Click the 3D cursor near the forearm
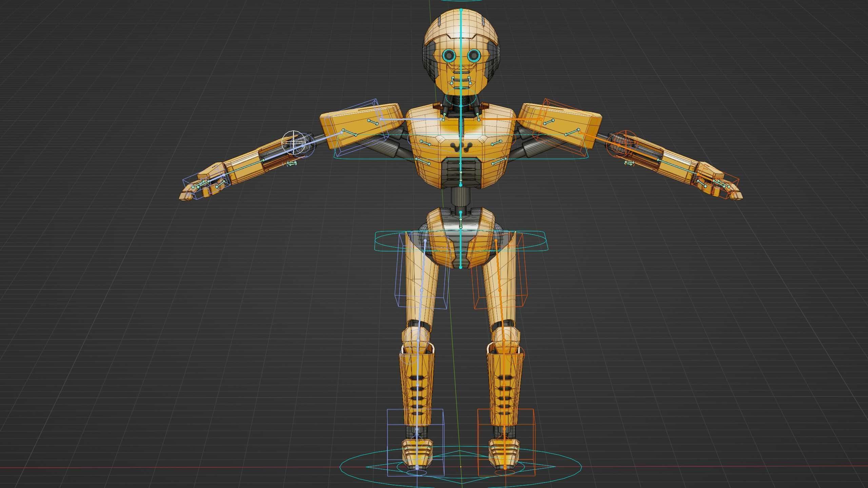Image resolution: width=868 pixels, height=488 pixels. tap(294, 142)
